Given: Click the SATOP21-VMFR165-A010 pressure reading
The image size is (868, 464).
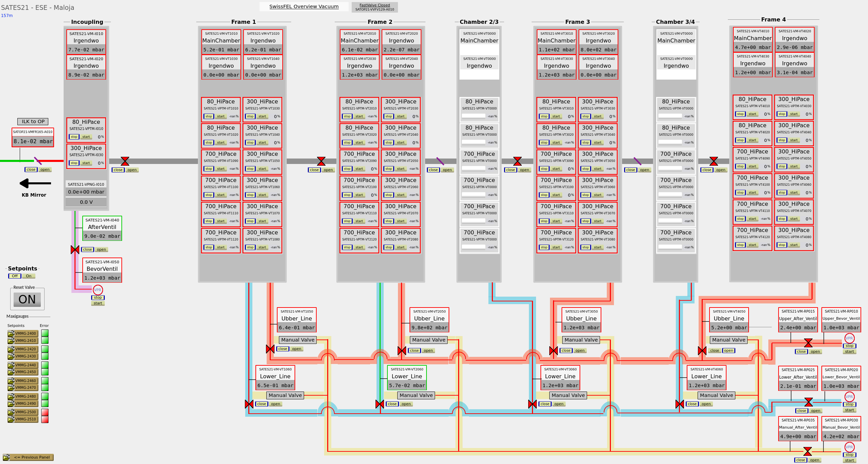Looking at the screenshot, I should (x=33, y=142).
